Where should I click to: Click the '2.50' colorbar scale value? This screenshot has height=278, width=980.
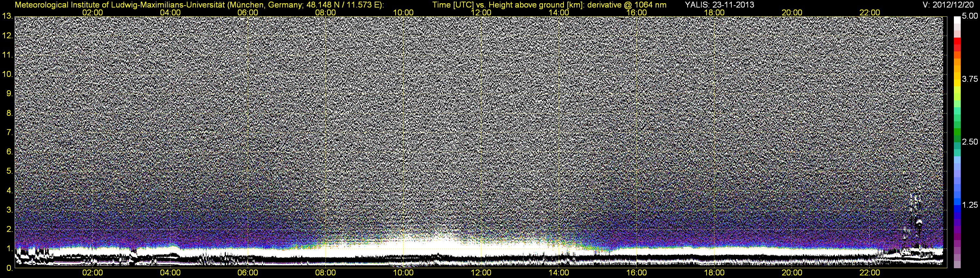970,142
